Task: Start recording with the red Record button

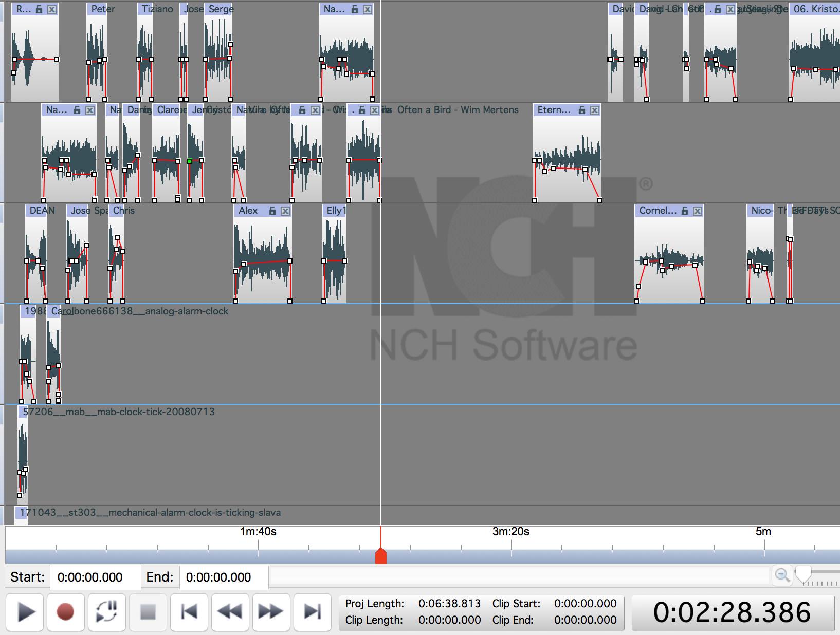Action: [x=65, y=612]
